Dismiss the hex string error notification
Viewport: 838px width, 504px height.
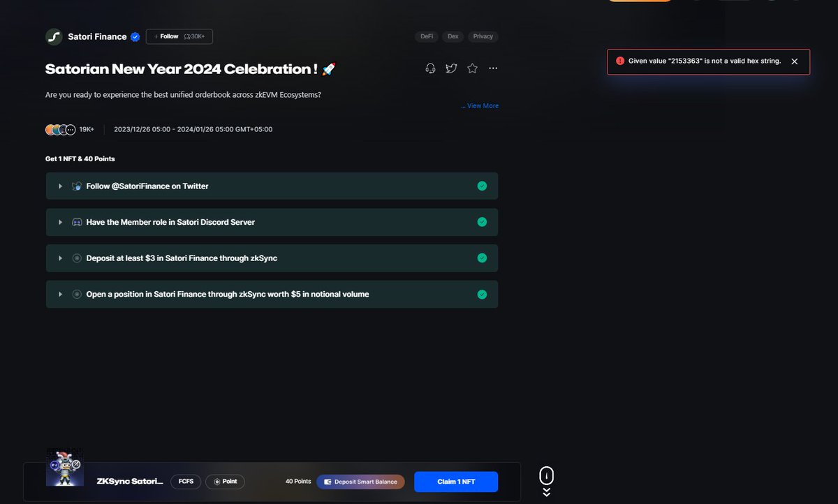tap(794, 61)
